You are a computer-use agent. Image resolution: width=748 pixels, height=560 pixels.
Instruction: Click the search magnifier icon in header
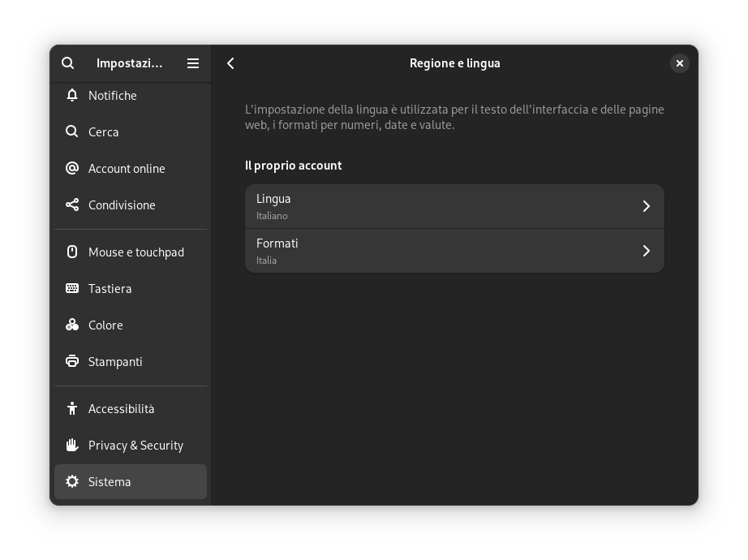pos(67,63)
